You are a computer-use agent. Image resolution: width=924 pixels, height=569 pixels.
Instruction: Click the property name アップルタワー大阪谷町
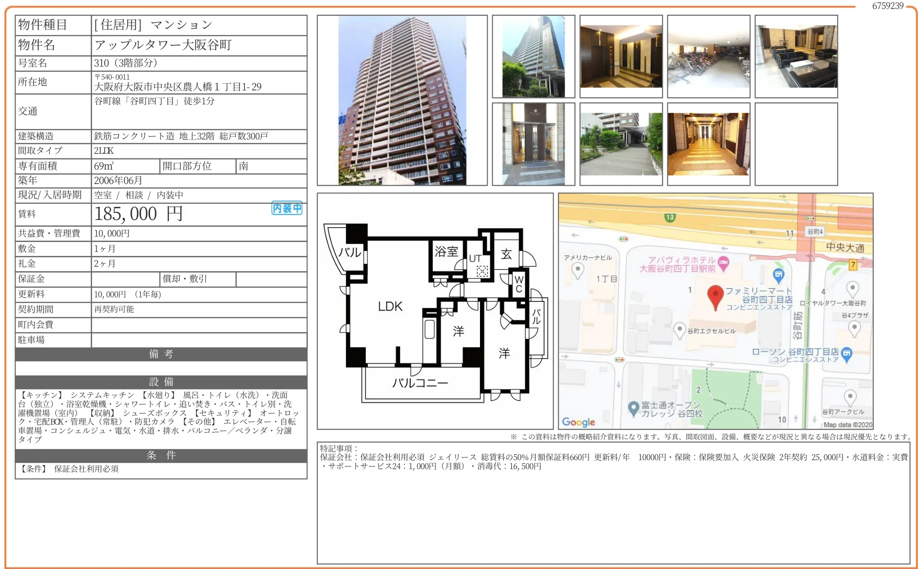click(163, 45)
